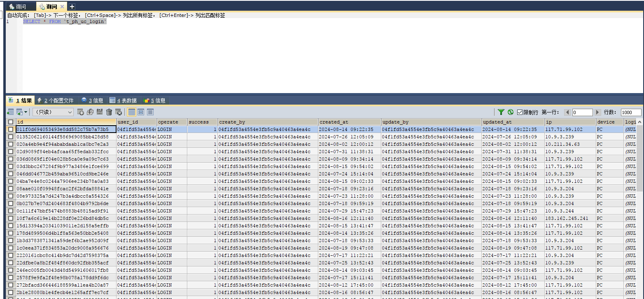Screen dimensions: 644x299
Task: Click the created_at column header
Action: pyautogui.click(x=350, y=122)
